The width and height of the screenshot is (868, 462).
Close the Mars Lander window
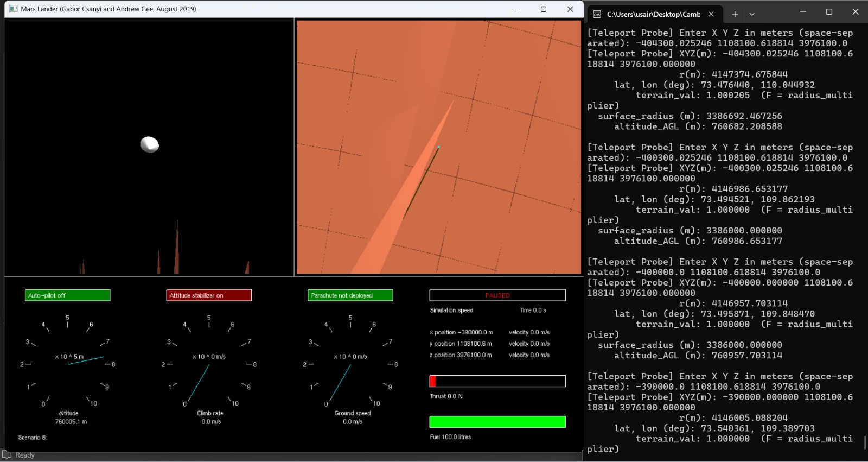(x=570, y=9)
